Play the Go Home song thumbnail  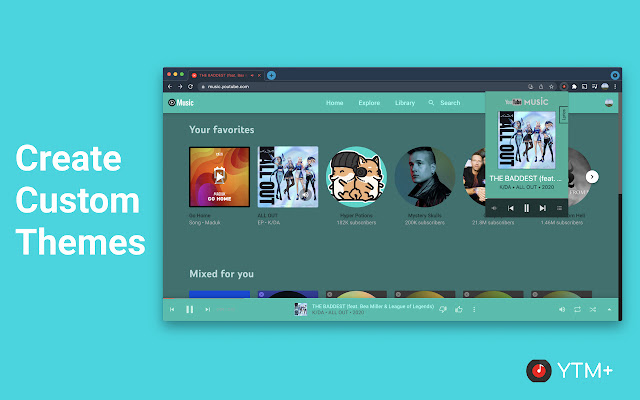click(220, 177)
